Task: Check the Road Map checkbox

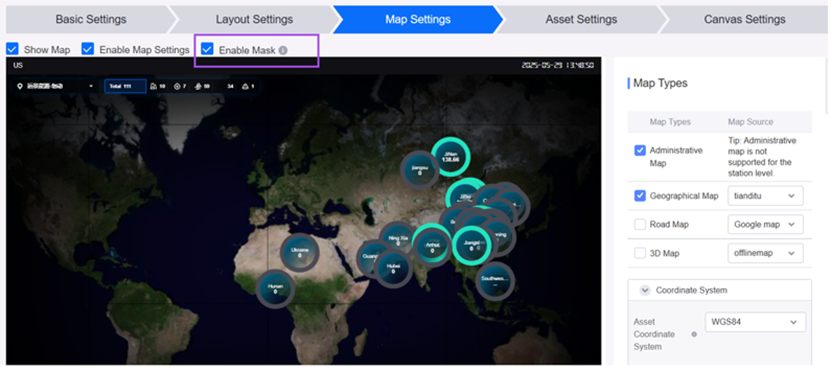Action: (640, 224)
